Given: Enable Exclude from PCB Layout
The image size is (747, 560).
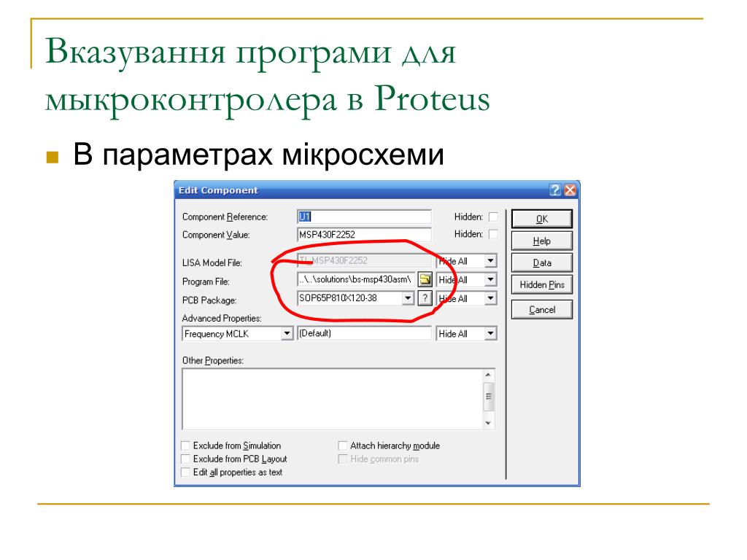Looking at the screenshot, I should click(x=186, y=459).
